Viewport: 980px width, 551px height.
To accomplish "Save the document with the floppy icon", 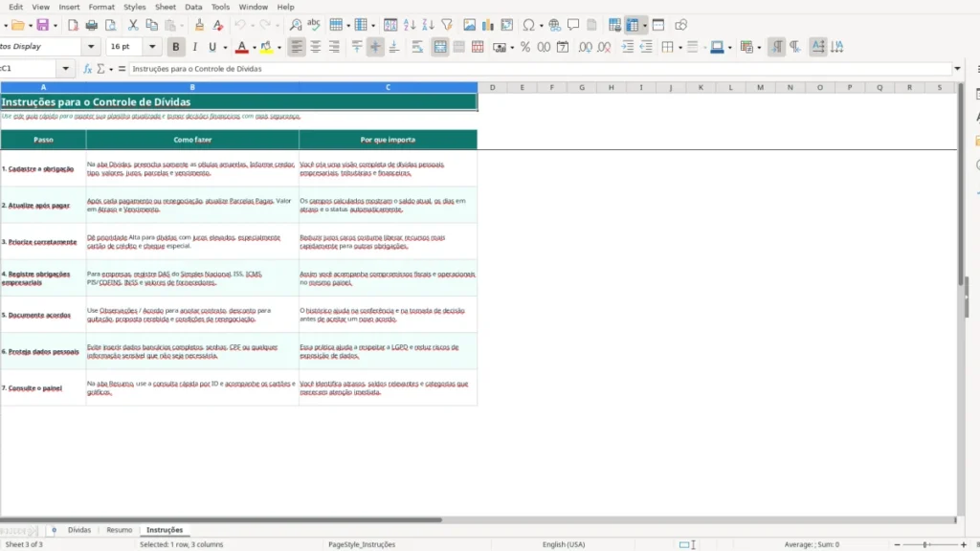I will pyautogui.click(x=42, y=25).
